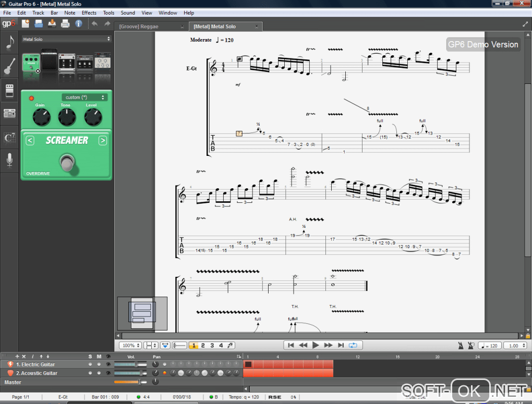Go to the first bar with skip-start button
532x404 pixels.
pyautogui.click(x=291, y=345)
